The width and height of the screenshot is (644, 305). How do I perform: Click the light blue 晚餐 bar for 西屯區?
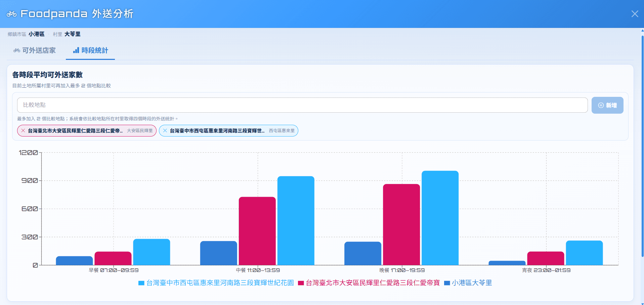tap(440, 218)
